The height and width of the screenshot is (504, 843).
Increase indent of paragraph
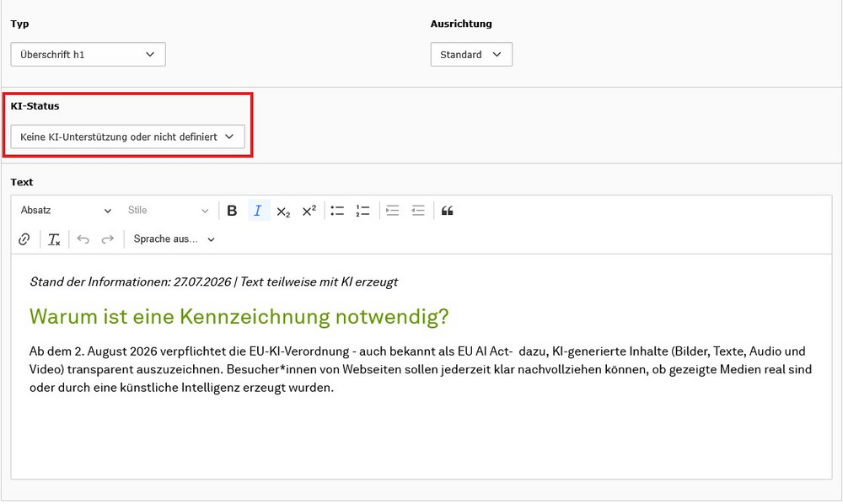point(393,211)
